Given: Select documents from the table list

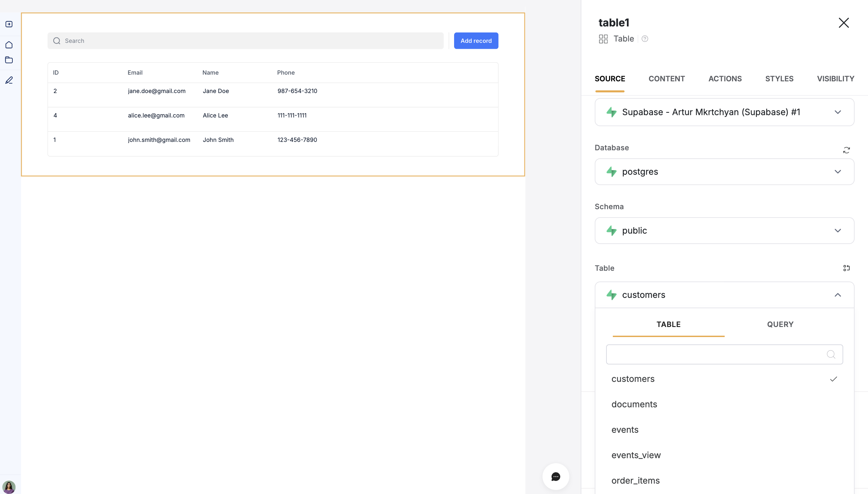Looking at the screenshot, I should pos(634,404).
